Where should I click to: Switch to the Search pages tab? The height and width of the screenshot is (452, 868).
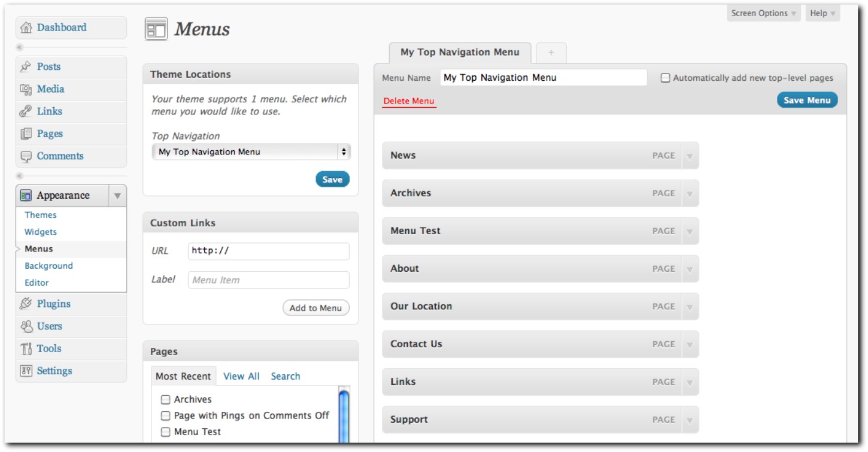point(286,377)
